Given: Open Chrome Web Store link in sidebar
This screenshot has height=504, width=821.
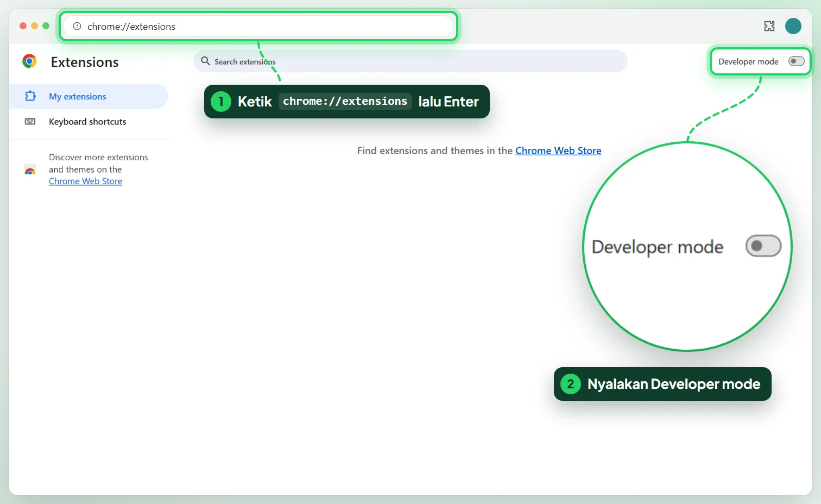Looking at the screenshot, I should click(x=85, y=181).
